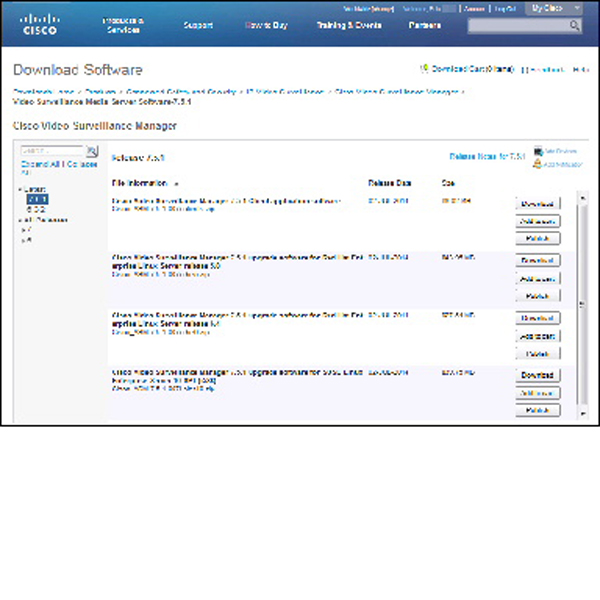The width and height of the screenshot is (600, 600).
Task: Click the Add Devices icon
Action: coord(538,151)
